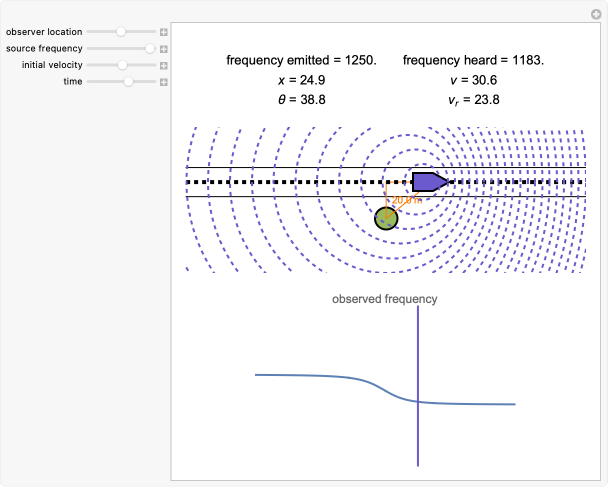Click the purple moving sound source vehicle
608x488 pixels.
pos(428,181)
